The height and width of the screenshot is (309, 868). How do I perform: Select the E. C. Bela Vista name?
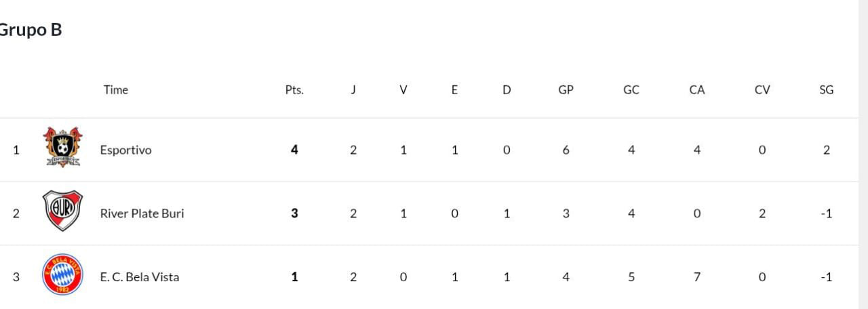point(140,276)
